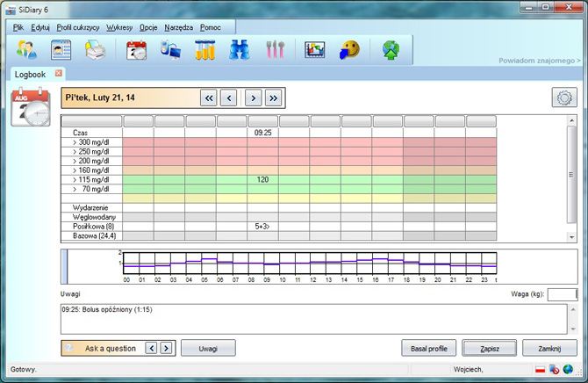Click the Wojciech status bar entry
Screen dimensions: 588x383
click(x=469, y=370)
